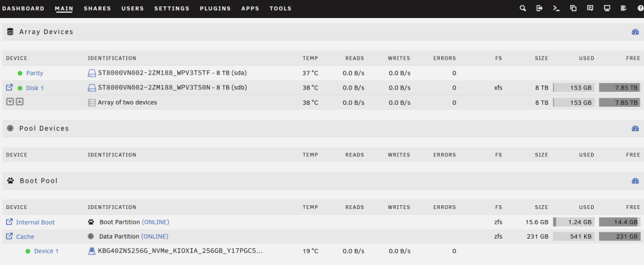Open the Device 1 link

click(x=46, y=251)
